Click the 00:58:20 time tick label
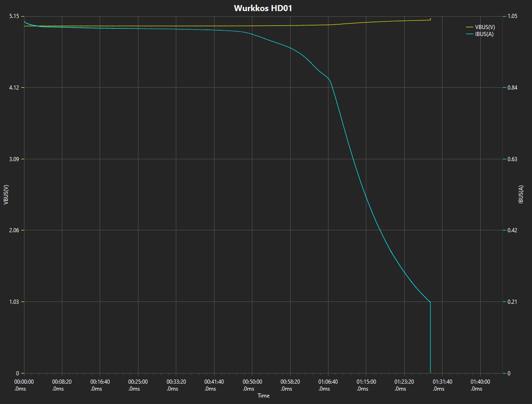The height and width of the screenshot is (404, 532). tap(290, 385)
